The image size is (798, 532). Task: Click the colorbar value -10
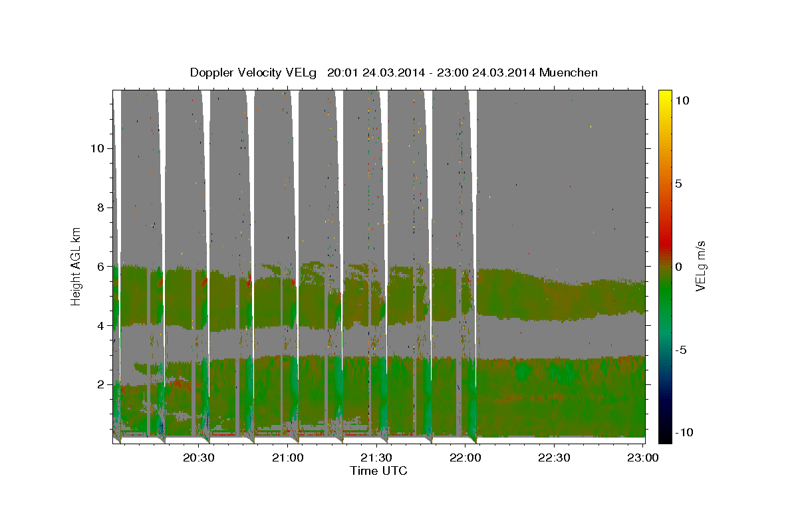[685, 432]
